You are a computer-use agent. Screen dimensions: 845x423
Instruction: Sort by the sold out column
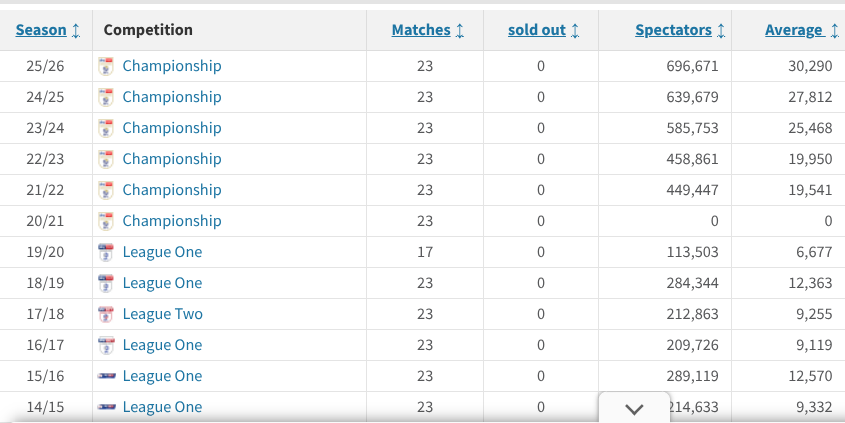[537, 30]
